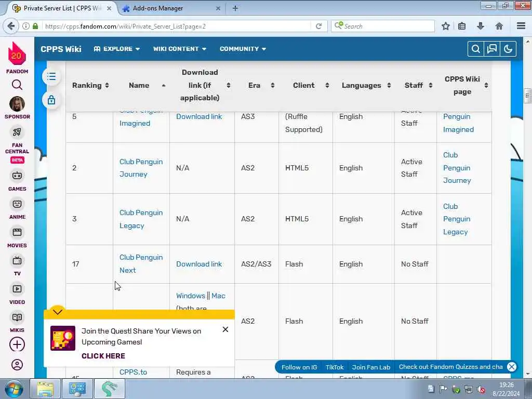
Task: Open a new browser tab
Action: tap(235, 8)
